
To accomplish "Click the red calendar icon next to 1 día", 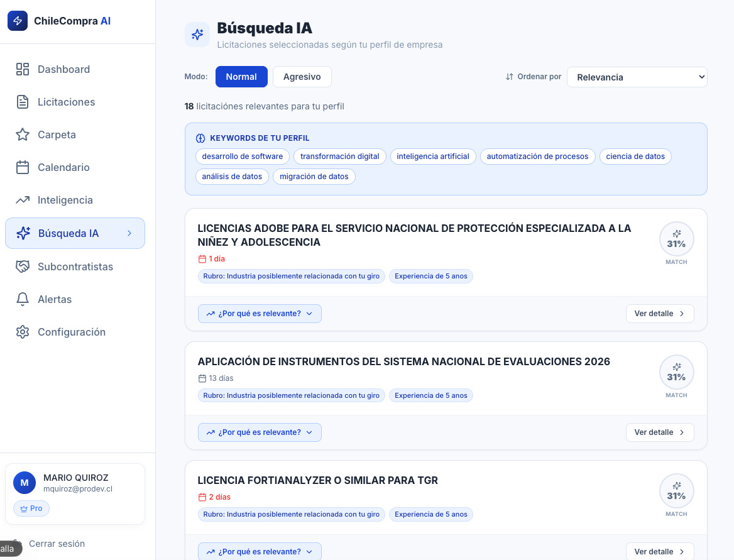I will (x=202, y=259).
